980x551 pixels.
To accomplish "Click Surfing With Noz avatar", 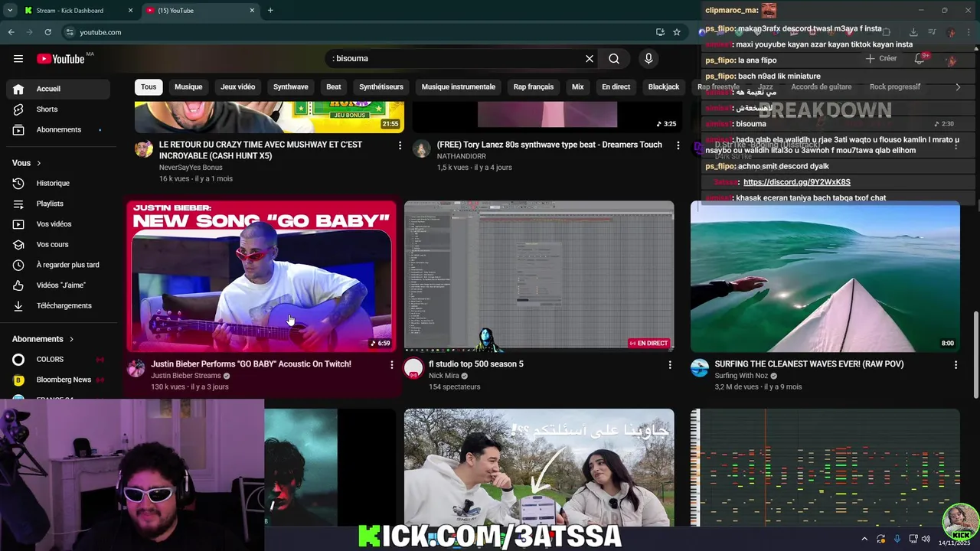I will pyautogui.click(x=700, y=368).
